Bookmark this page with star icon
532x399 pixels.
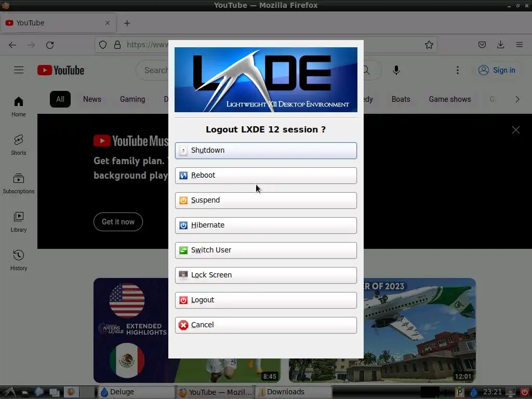click(x=429, y=45)
